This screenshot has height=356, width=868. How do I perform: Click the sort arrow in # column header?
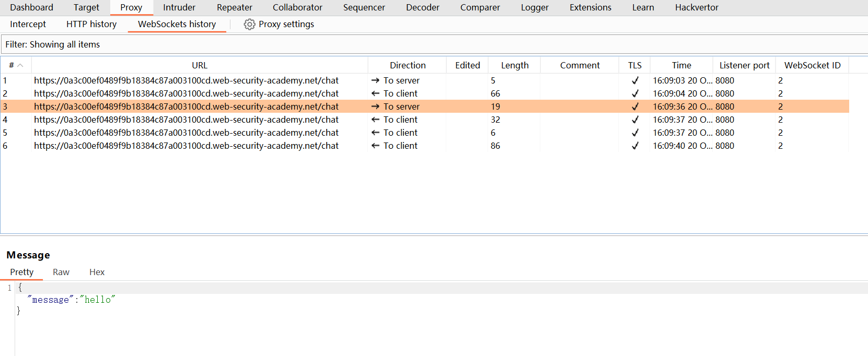pyautogui.click(x=20, y=65)
